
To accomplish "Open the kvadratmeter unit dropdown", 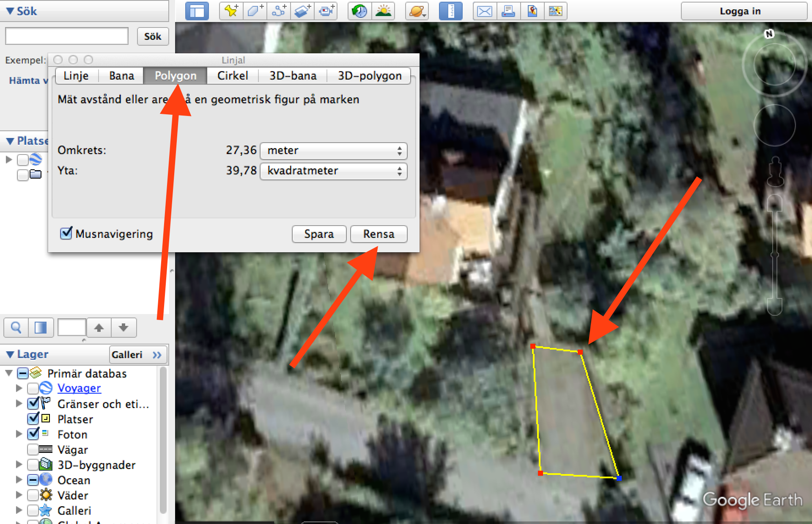I will click(x=334, y=171).
